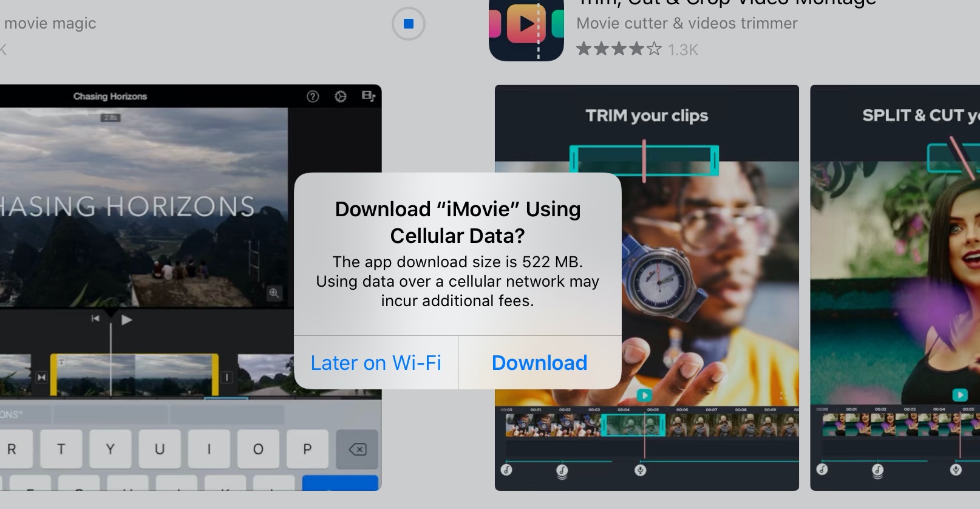Select "Movie cutter & videos trimmer" subtitle
Screen dimensions: 980x509
point(687,23)
